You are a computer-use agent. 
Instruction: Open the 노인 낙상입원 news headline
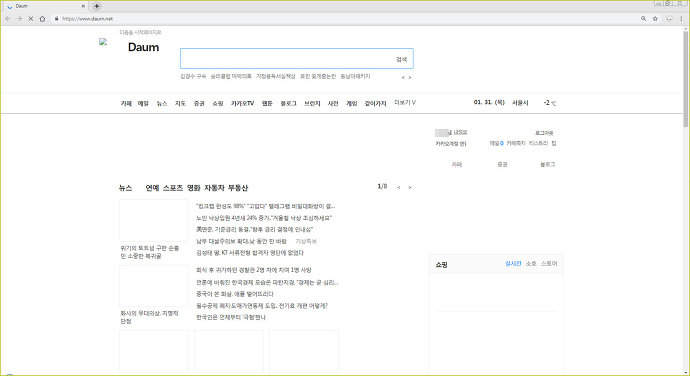pyautogui.click(x=264, y=218)
